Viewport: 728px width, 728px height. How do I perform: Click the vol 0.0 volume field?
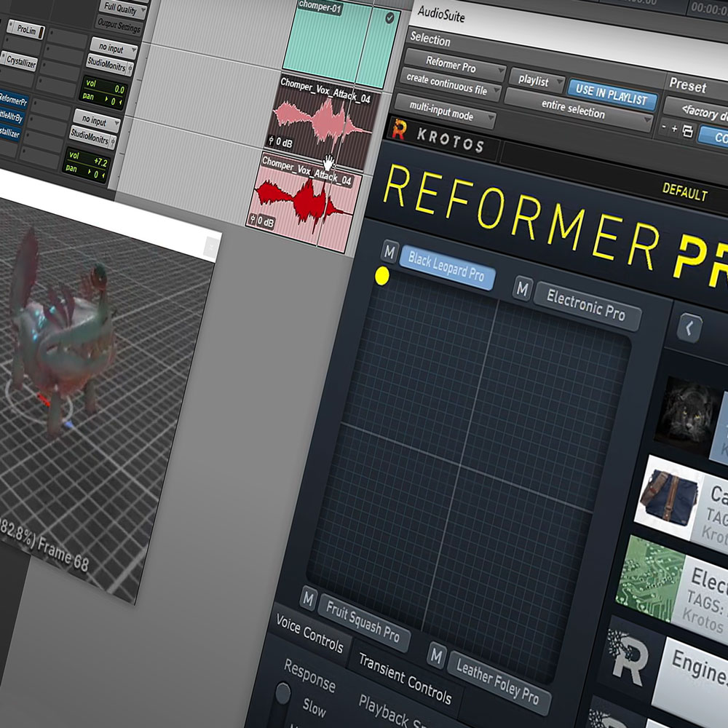tap(105, 87)
